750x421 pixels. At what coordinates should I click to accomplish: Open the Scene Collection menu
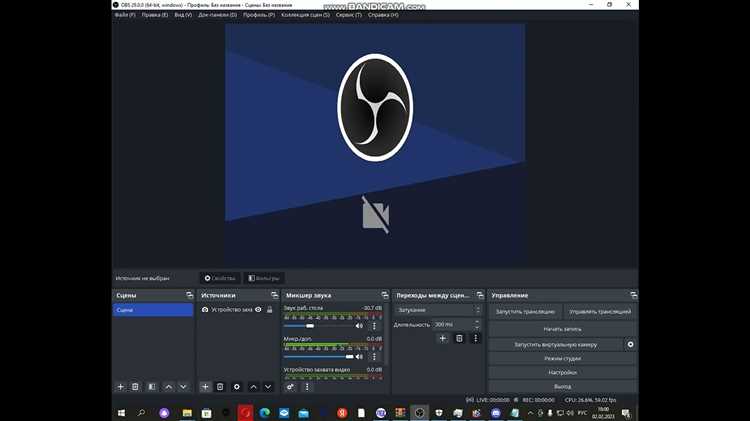pos(305,15)
